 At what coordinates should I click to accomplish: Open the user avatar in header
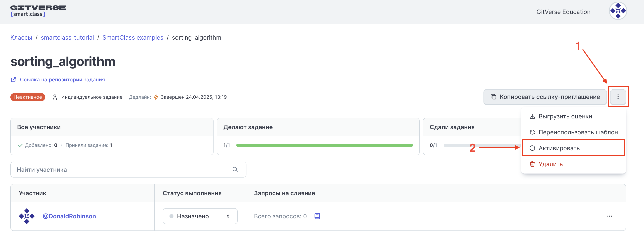[618, 11]
